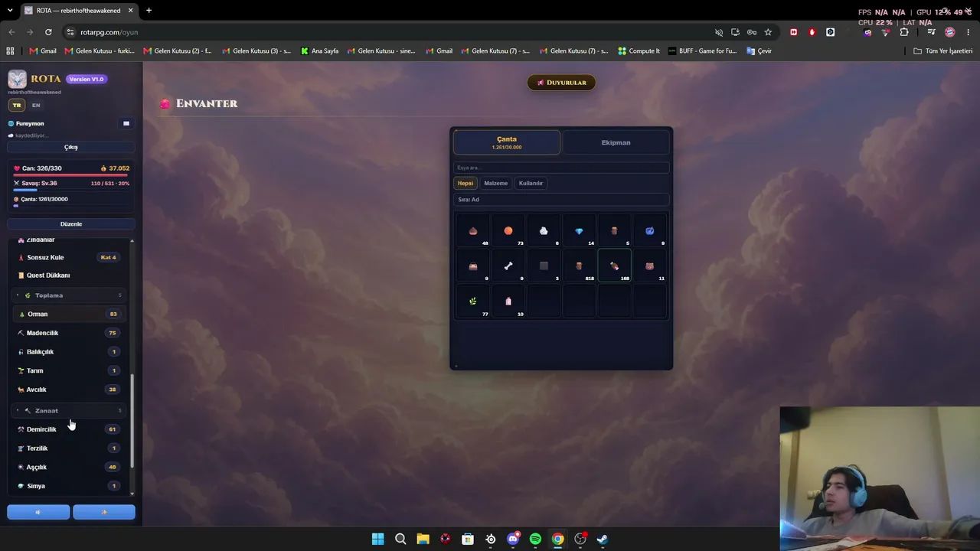This screenshot has width=980, height=551.
Task: Open the Simya crafting skill
Action: pyautogui.click(x=69, y=486)
